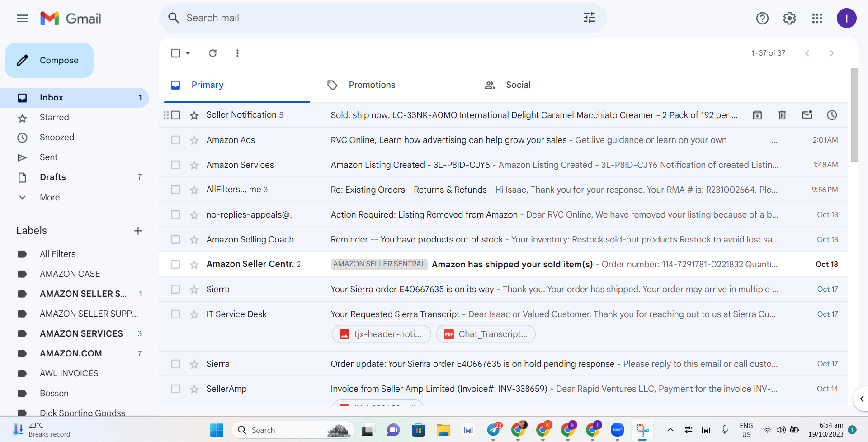The height and width of the screenshot is (442, 868).
Task: Open the More options three-dot menu
Action: point(237,53)
